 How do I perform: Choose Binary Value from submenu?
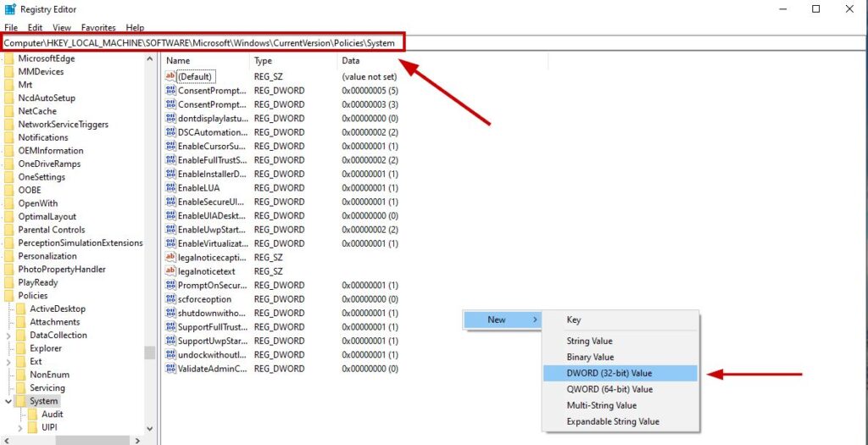click(x=620, y=357)
